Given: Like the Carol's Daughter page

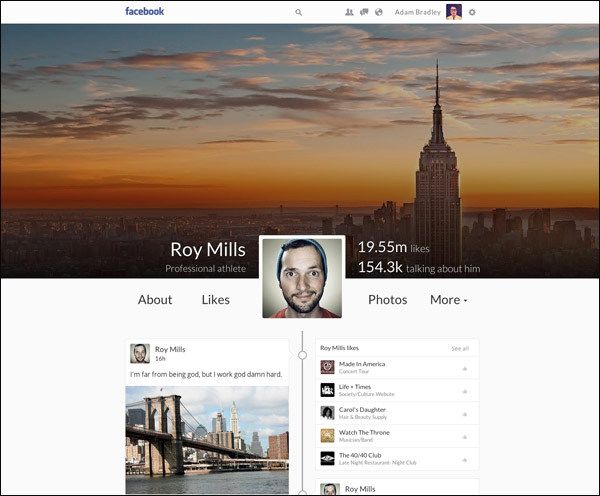Looking at the screenshot, I should 465,413.
